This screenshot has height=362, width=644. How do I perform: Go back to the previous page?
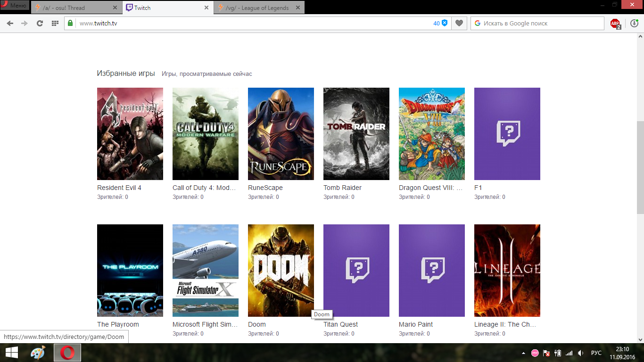(x=10, y=23)
